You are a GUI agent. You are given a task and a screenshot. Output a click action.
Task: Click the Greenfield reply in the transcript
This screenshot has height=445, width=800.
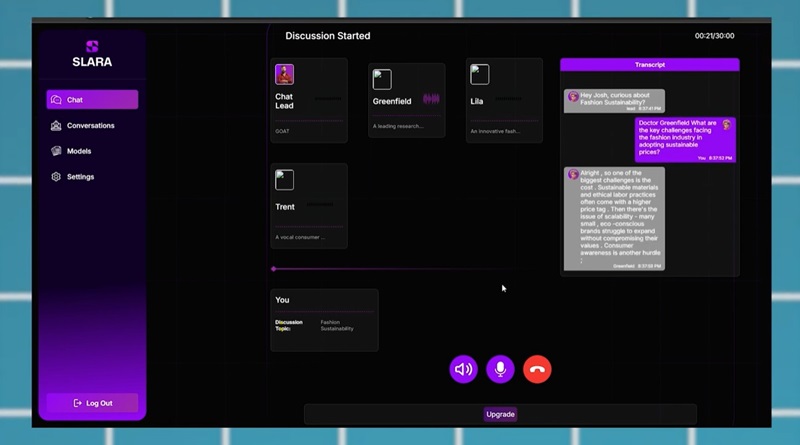coord(614,218)
